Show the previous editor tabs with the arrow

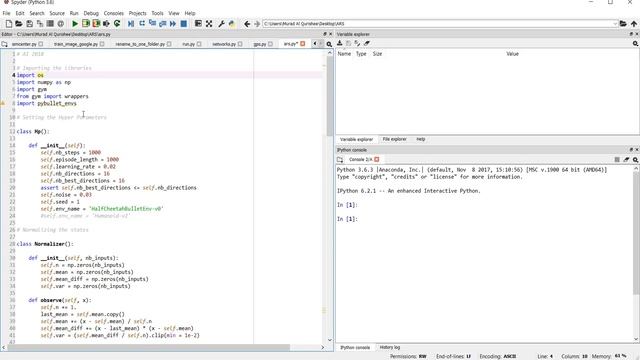click(315, 44)
